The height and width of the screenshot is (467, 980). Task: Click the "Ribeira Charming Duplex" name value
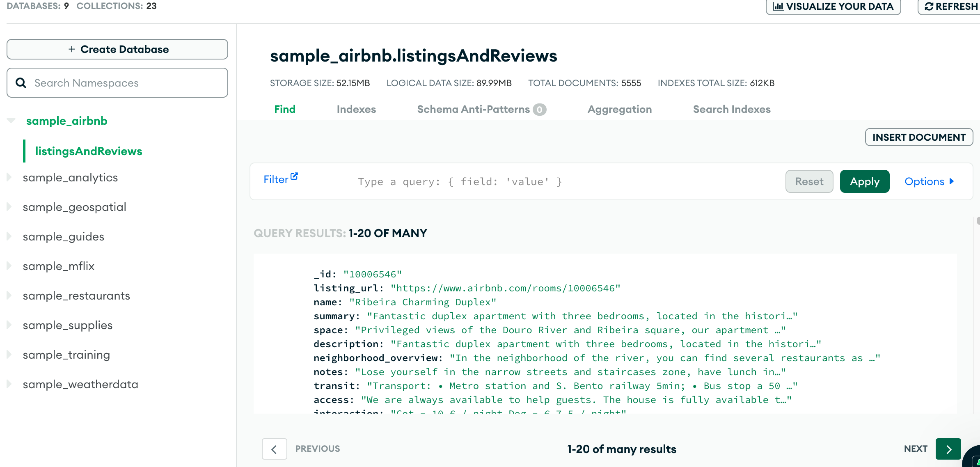click(x=423, y=302)
